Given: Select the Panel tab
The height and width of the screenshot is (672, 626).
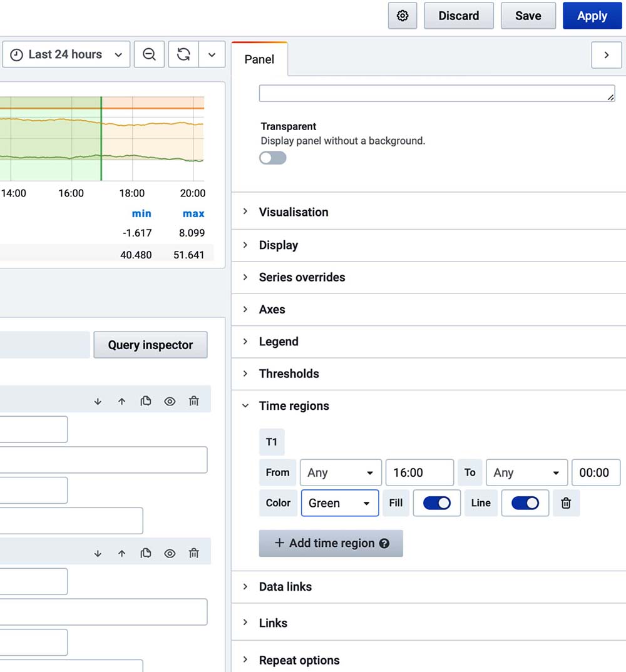Looking at the screenshot, I should [x=259, y=59].
